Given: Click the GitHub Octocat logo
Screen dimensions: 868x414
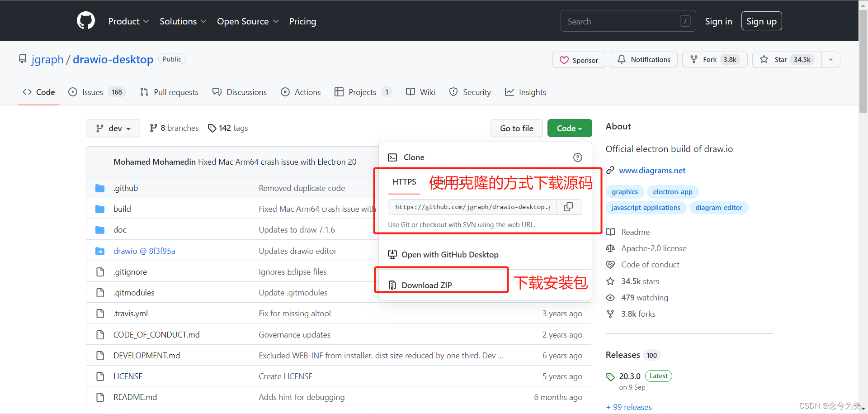Looking at the screenshot, I should pos(86,21).
